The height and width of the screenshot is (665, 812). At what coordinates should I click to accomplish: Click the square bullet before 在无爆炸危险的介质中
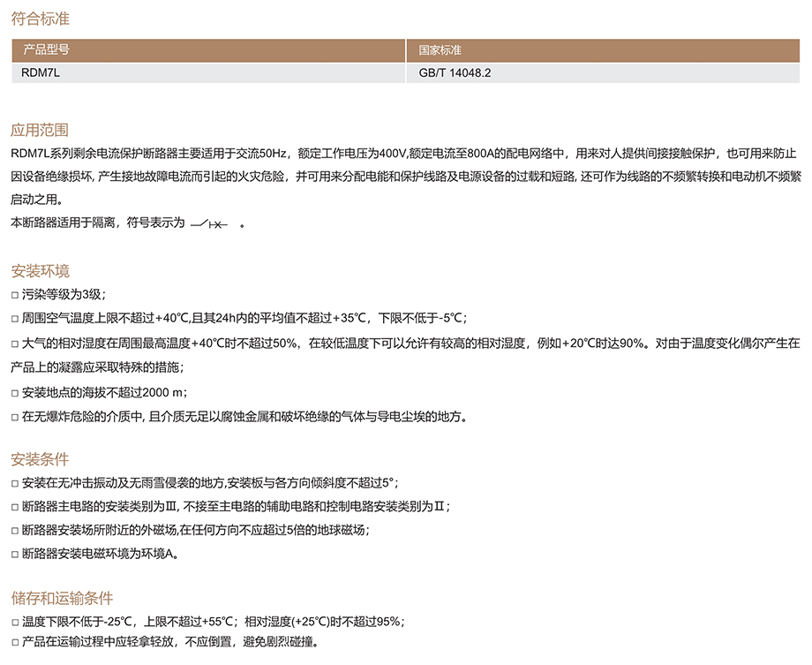tap(14, 417)
